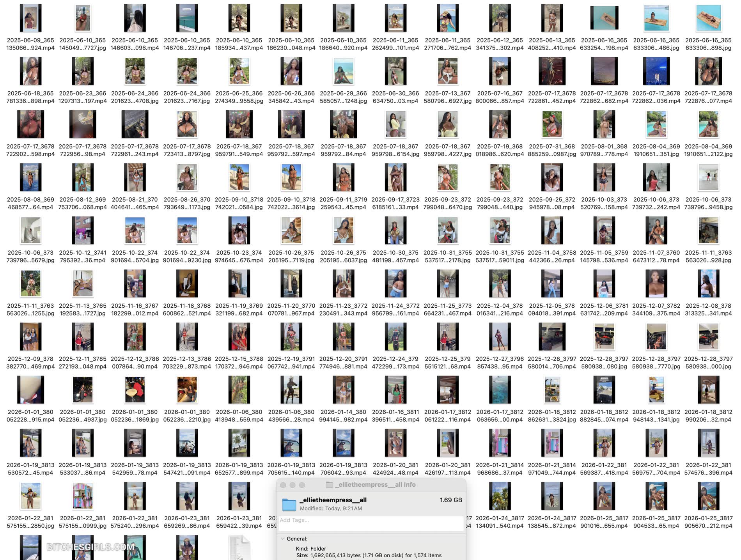Select file 2026-01-01_380 052236...1869.jpg
The height and width of the screenshot is (560, 741).
coord(135,390)
